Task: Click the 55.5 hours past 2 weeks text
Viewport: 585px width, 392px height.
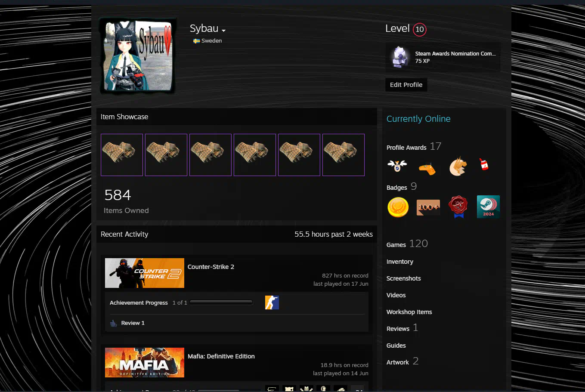Action: 334,234
